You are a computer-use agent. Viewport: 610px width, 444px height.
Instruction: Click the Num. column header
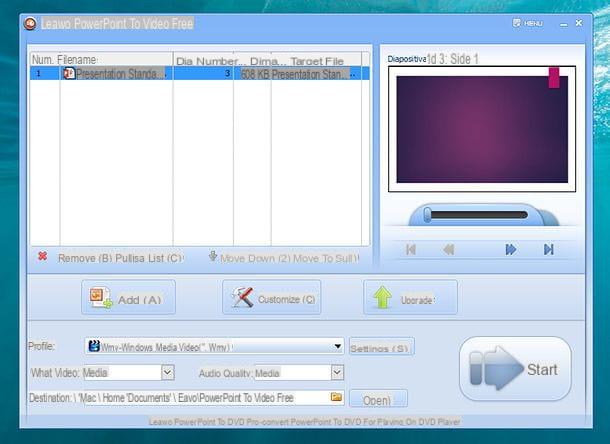click(x=43, y=60)
